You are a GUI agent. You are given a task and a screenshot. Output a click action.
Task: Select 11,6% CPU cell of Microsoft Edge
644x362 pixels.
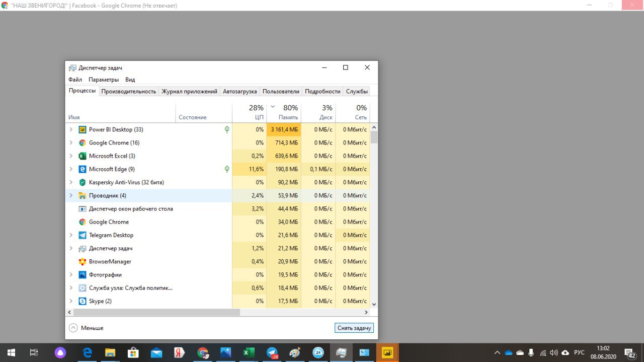click(x=250, y=169)
